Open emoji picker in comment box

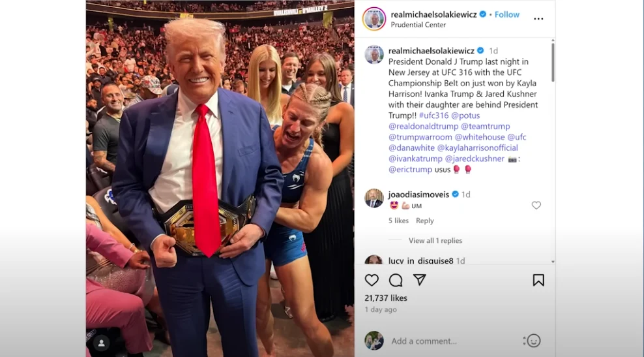point(533,341)
